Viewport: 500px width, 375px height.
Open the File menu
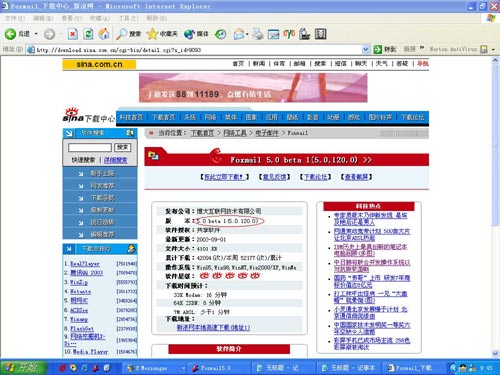click(x=15, y=18)
